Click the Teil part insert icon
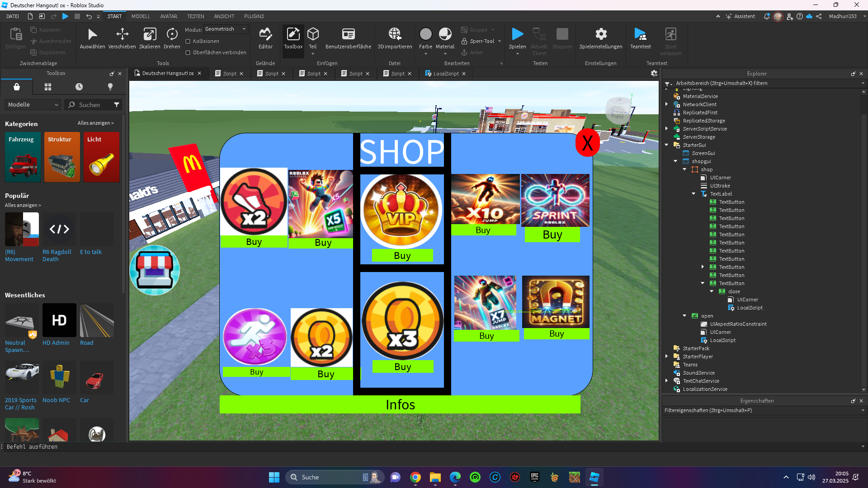The image size is (868, 488). [x=313, y=35]
